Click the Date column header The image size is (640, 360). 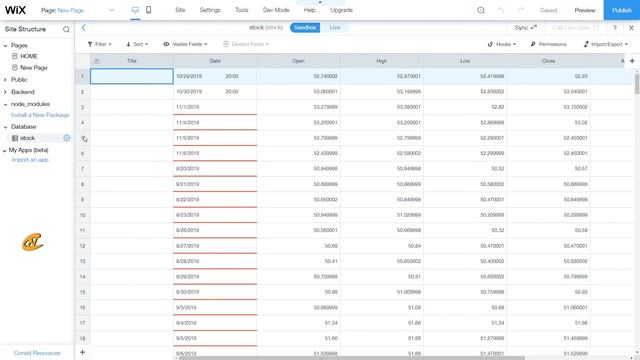(215, 61)
